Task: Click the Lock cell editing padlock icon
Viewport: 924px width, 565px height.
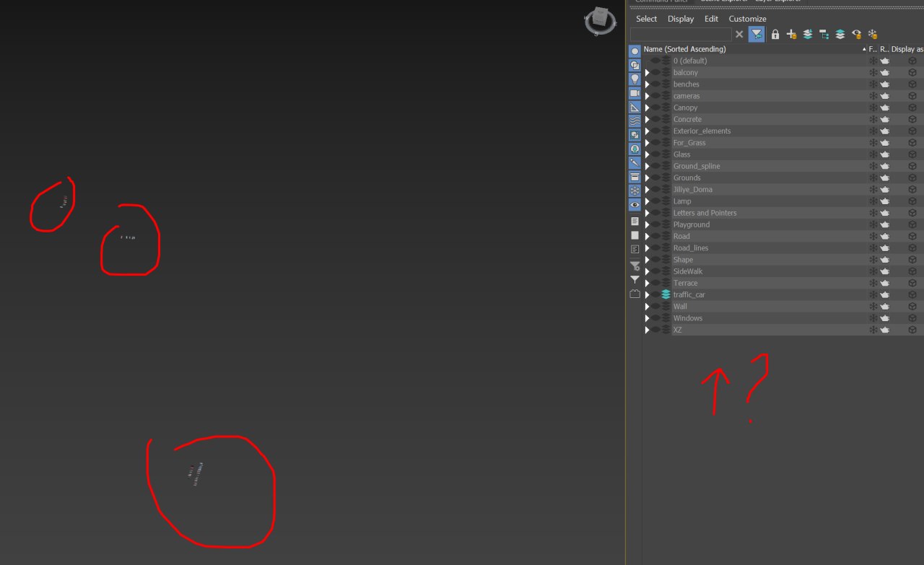Action: (x=775, y=34)
